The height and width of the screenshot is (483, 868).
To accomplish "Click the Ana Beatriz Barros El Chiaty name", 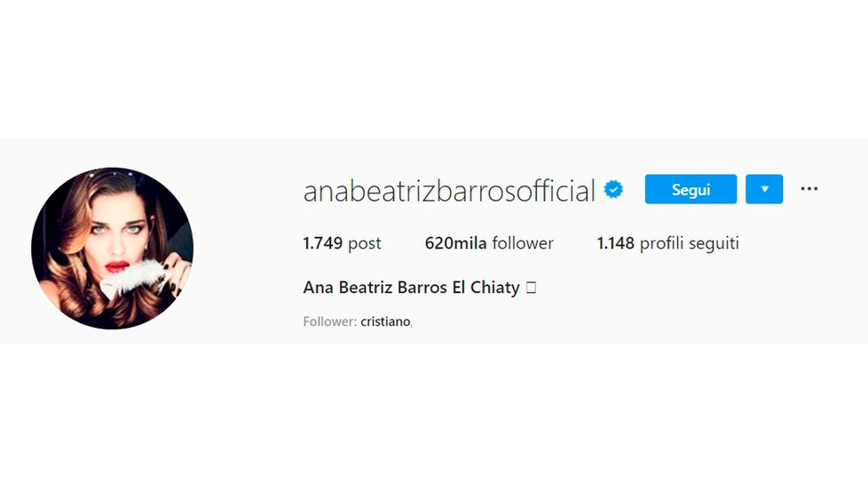I will tap(411, 288).
